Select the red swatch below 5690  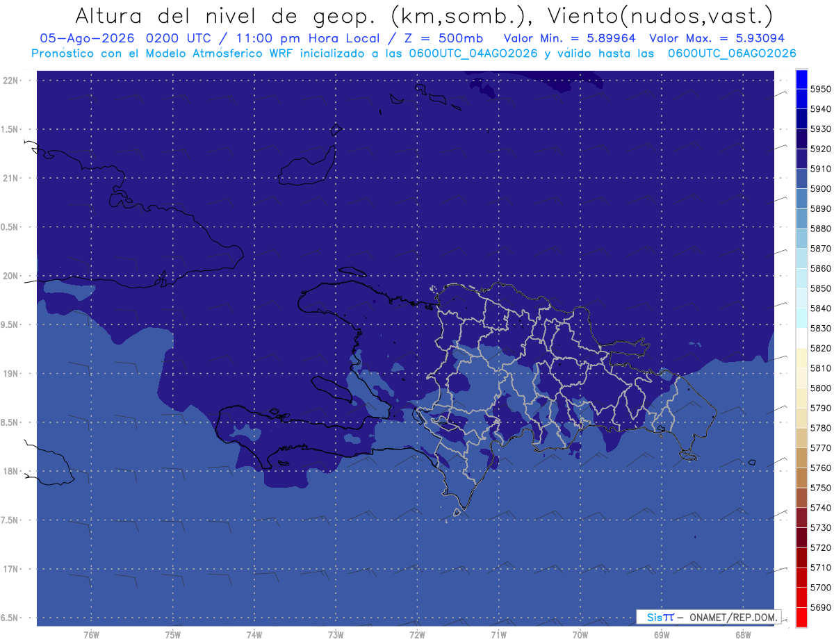click(801, 617)
